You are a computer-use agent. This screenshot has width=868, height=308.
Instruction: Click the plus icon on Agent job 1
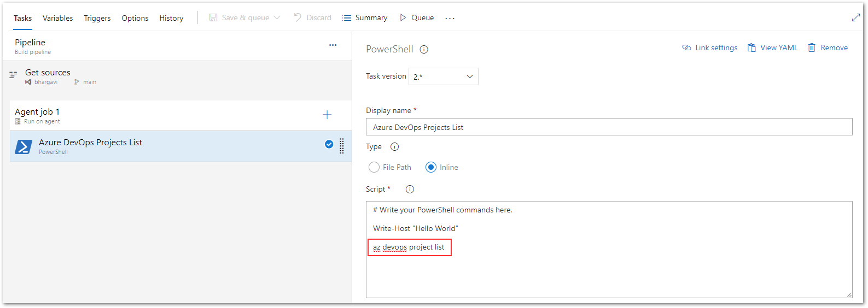click(327, 115)
